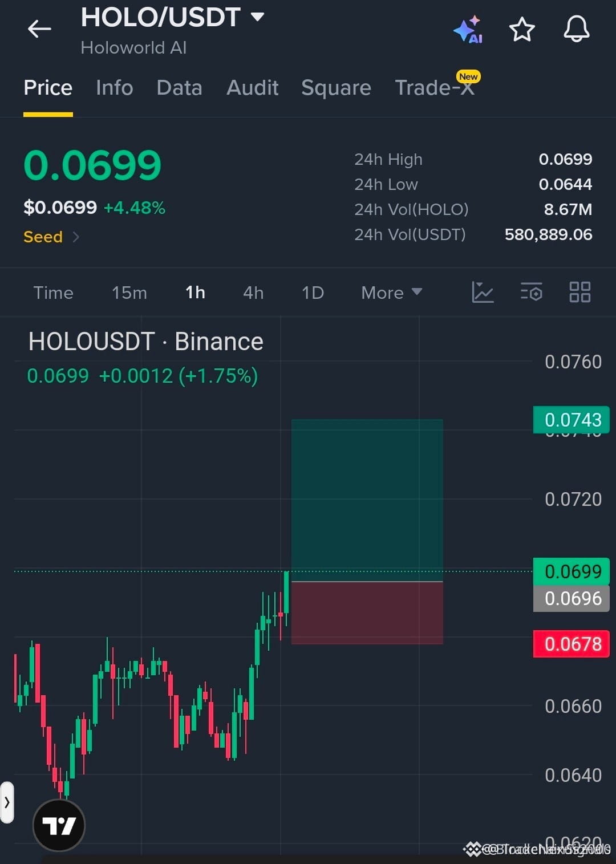This screenshot has height=864, width=616.
Task: Switch to the Square tab
Action: click(336, 88)
